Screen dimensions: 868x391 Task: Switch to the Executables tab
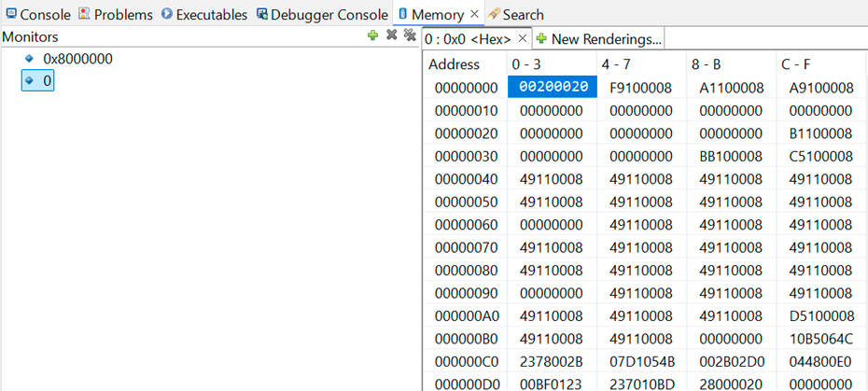click(x=204, y=14)
